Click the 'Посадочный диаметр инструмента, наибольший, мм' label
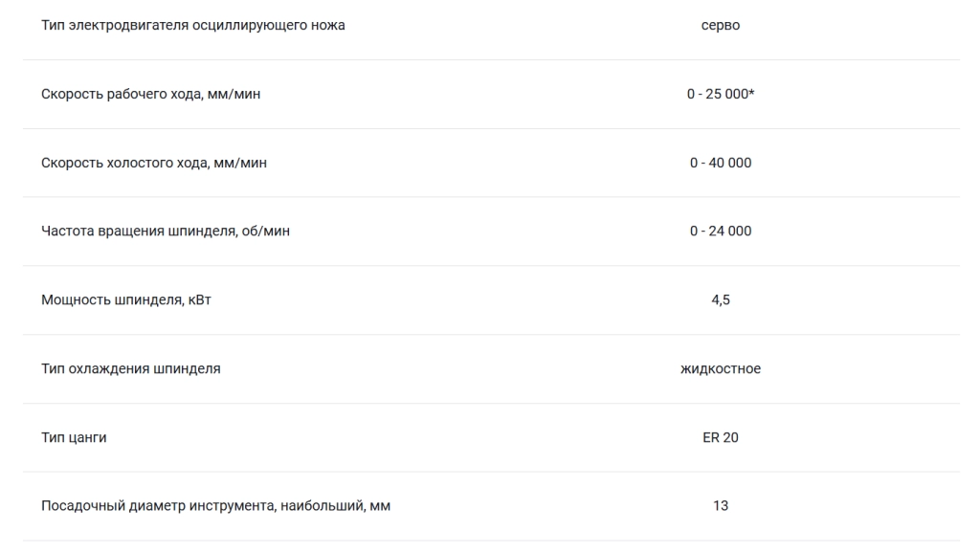Screen dimensions: 980x553 (215, 506)
